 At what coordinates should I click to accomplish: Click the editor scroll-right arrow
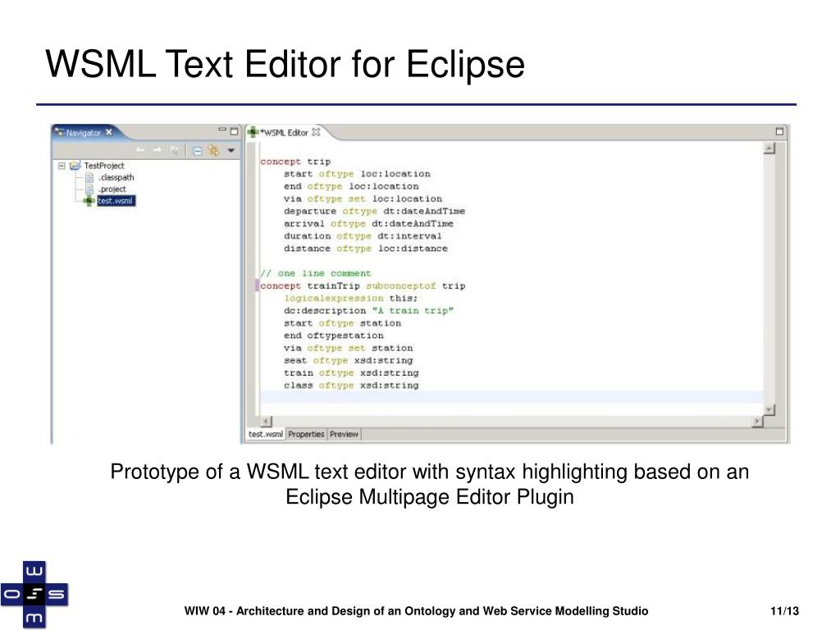(756, 422)
